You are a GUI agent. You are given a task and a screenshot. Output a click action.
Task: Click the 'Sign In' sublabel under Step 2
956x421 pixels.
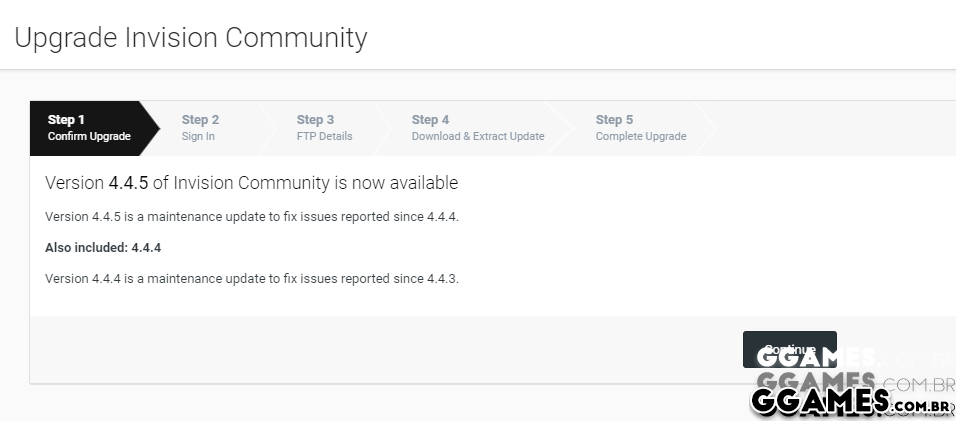tap(198, 137)
